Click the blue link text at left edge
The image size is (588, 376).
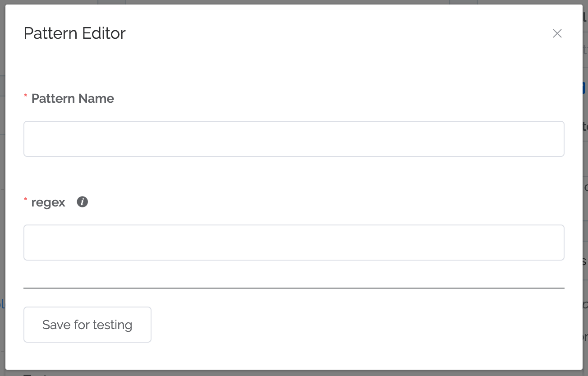tap(2, 303)
